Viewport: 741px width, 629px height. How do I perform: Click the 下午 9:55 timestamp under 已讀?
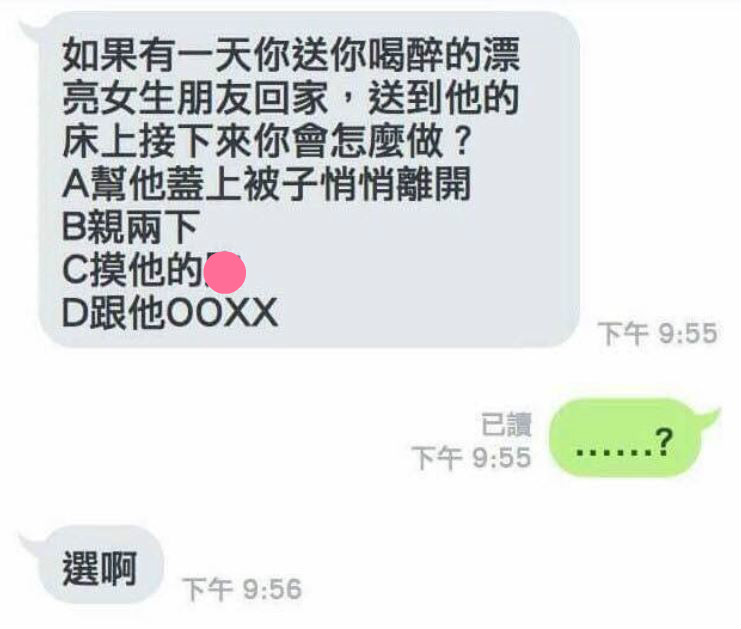(x=472, y=458)
